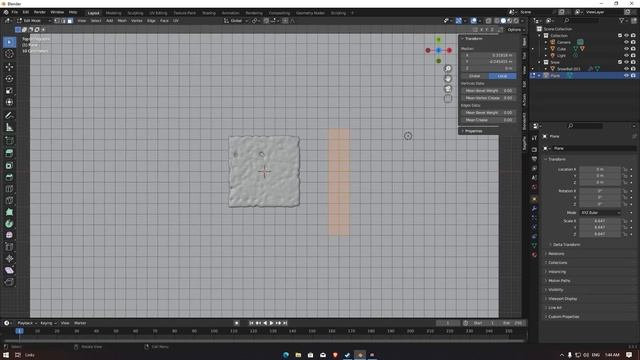Click the blue current frame marker in timeline
Viewport: 640px width, 360px height.
click(20, 331)
